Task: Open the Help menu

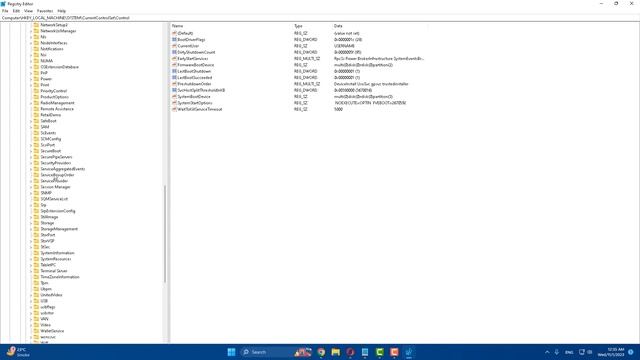Action: (x=62, y=11)
